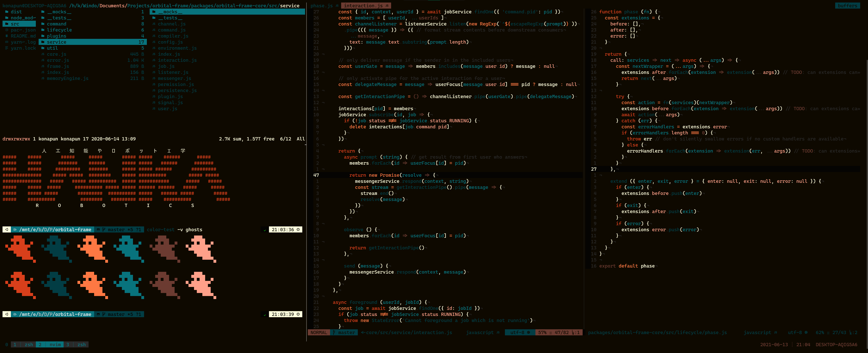Click the git branch icon in the first zsh prompt

point(103,230)
